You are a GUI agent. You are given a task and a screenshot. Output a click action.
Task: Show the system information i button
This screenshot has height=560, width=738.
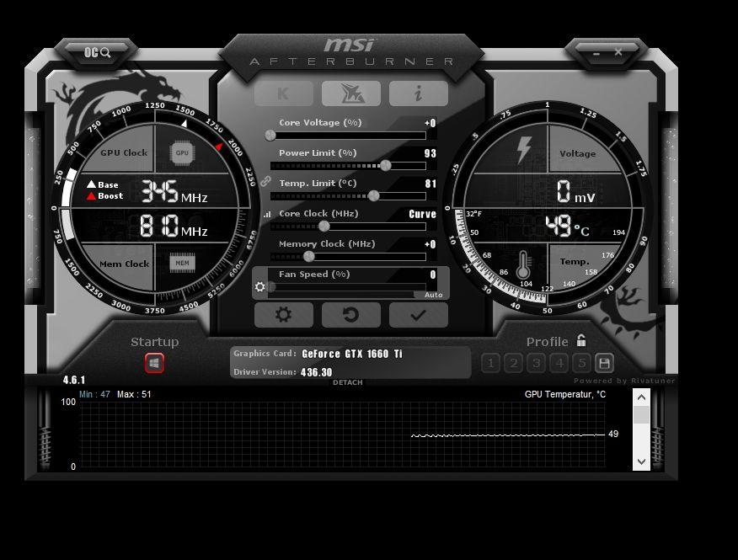419,93
